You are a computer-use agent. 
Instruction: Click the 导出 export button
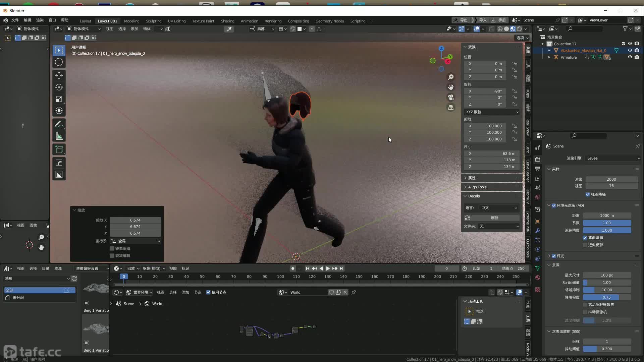click(461, 20)
